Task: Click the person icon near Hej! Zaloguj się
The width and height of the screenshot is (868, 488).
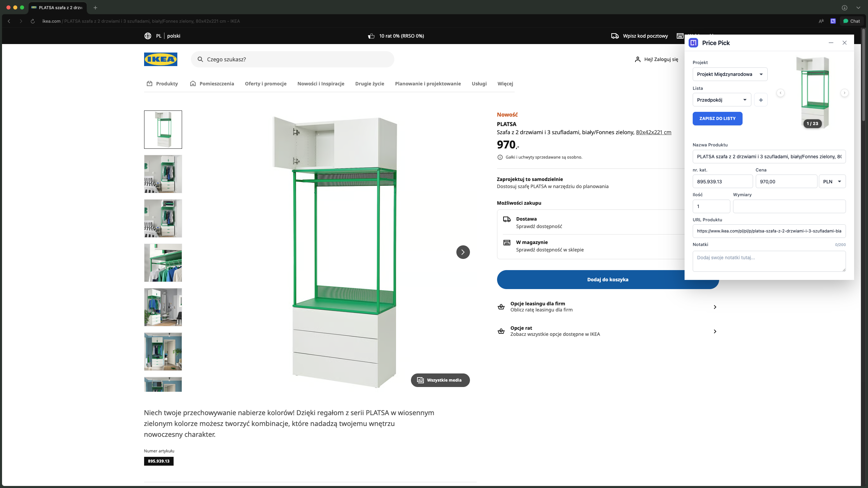Action: pyautogui.click(x=638, y=59)
